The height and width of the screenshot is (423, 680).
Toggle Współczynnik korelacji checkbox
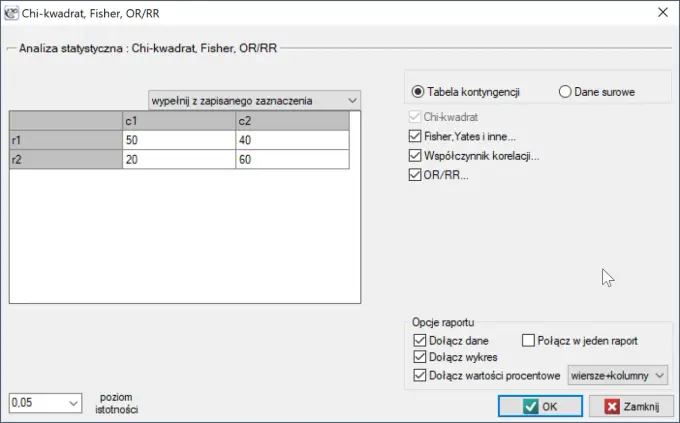coord(415,155)
